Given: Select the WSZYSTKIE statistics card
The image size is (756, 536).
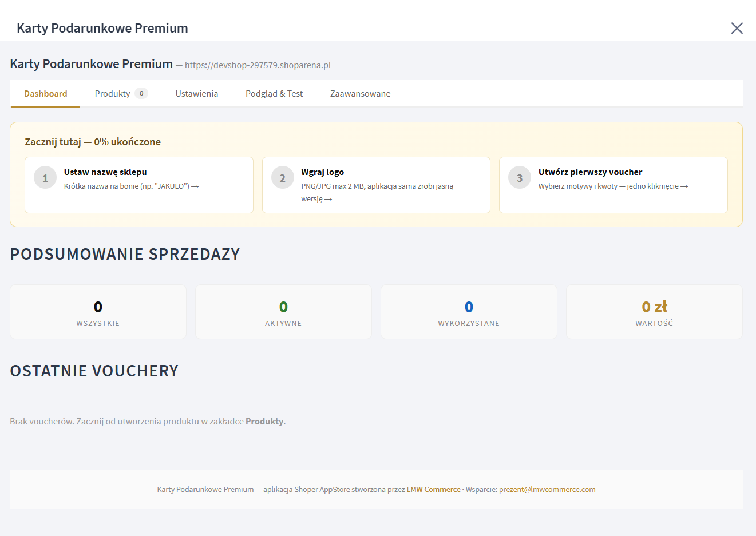Looking at the screenshot, I should (97, 311).
